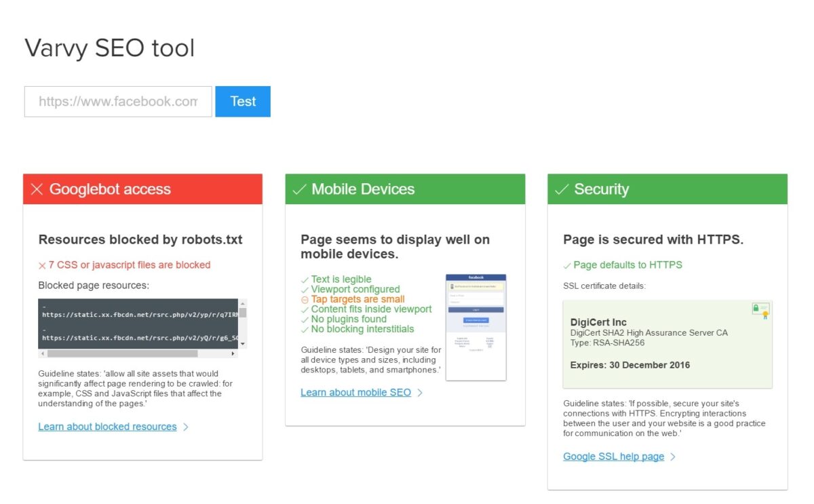The width and height of the screenshot is (814, 504).
Task: Click chevron next to Google SSL help page
Action: (673, 457)
